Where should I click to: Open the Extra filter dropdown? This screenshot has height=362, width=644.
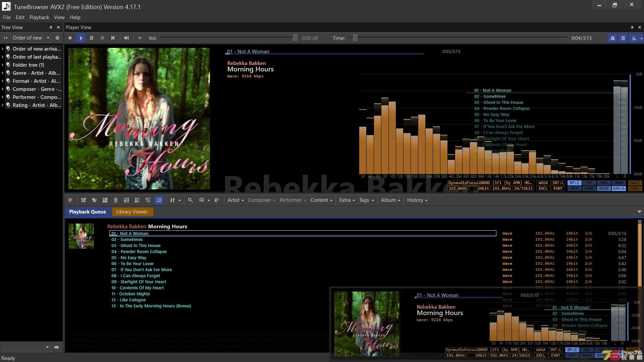[347, 200]
